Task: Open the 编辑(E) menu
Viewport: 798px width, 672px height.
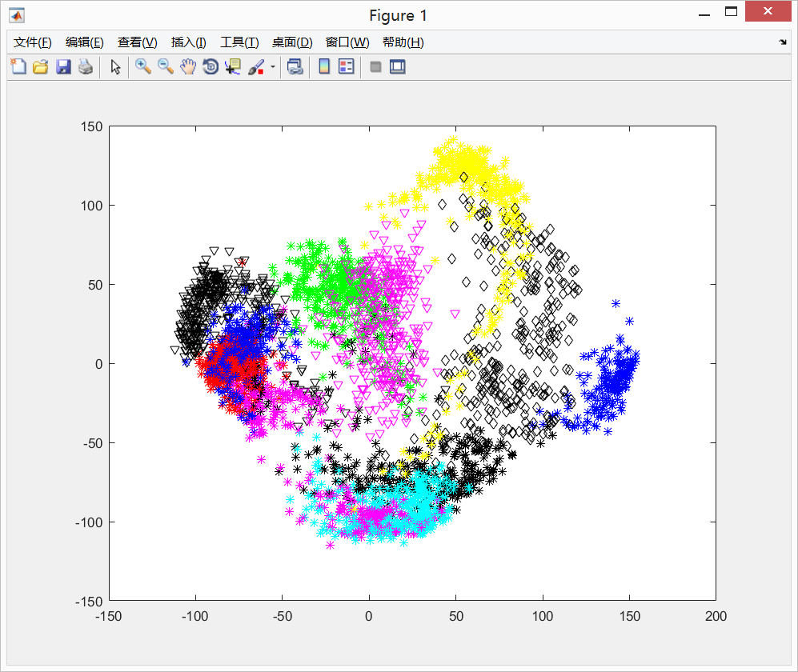Action: pyautogui.click(x=85, y=42)
